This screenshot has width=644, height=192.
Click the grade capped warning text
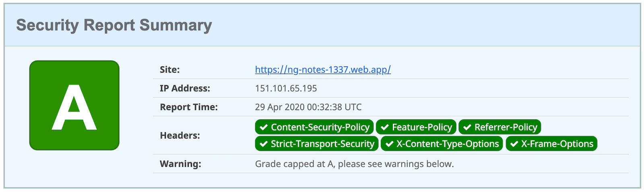(x=354, y=164)
